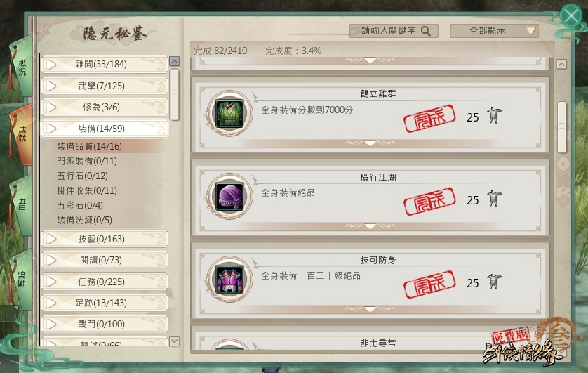This screenshot has width=588, height=373.
Task: Click the achievement list scroll up arrow
Action: tap(561, 64)
